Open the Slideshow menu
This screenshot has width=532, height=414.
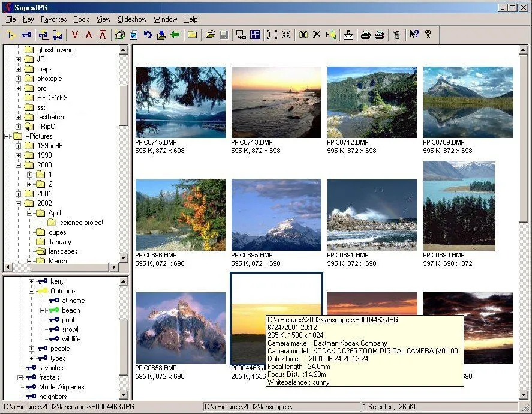pyautogui.click(x=131, y=19)
